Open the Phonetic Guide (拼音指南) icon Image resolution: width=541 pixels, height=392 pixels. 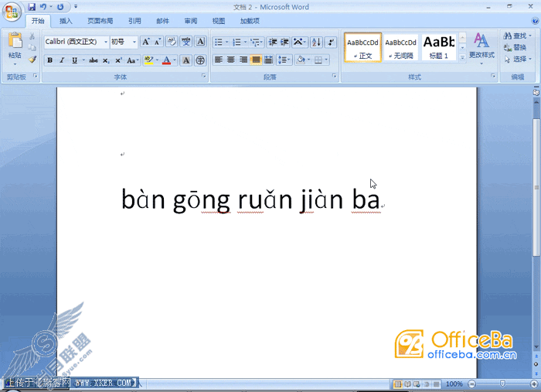186,42
